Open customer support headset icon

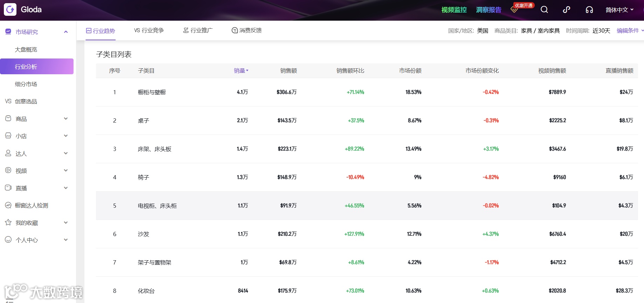click(589, 9)
